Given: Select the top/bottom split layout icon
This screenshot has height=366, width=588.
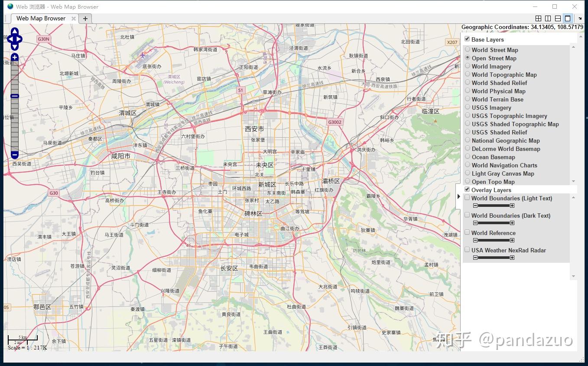Looking at the screenshot, I should 557,18.
